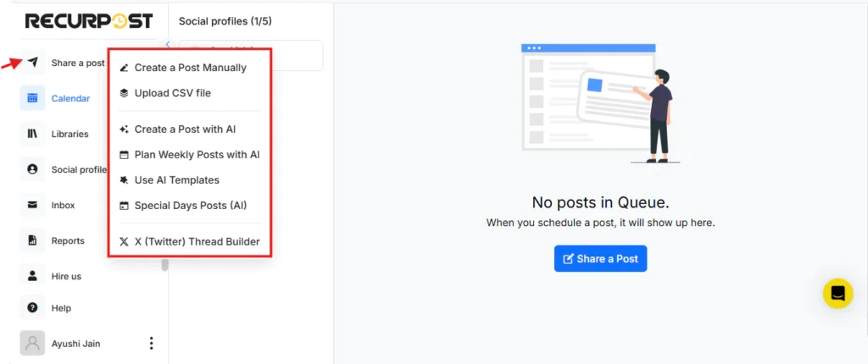
Task: Open Inbox from the sidebar
Action: 63,205
